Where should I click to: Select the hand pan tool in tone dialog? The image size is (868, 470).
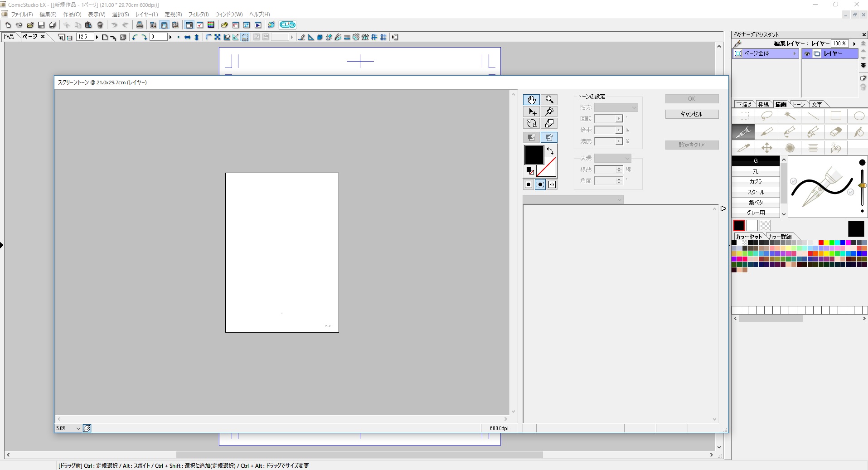[x=531, y=100]
